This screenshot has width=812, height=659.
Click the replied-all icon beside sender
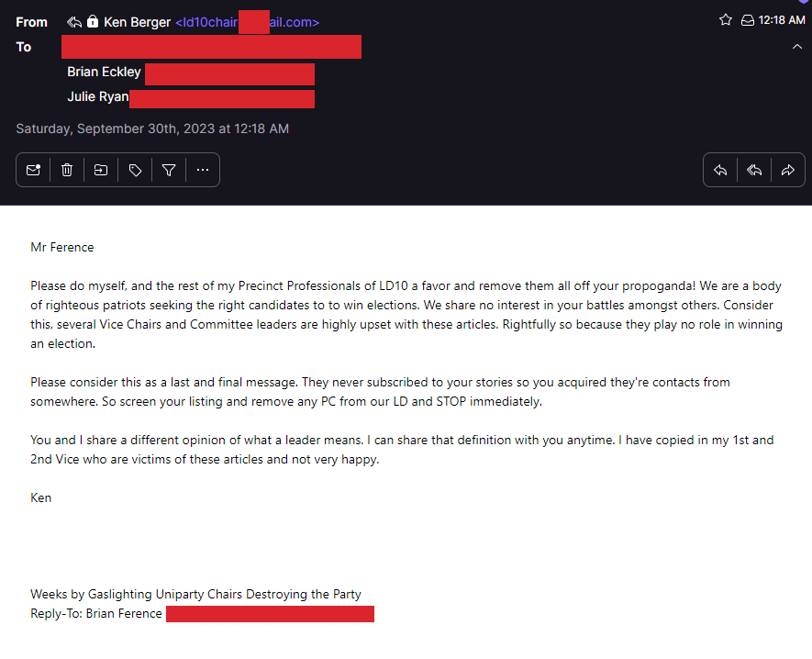[x=75, y=22]
